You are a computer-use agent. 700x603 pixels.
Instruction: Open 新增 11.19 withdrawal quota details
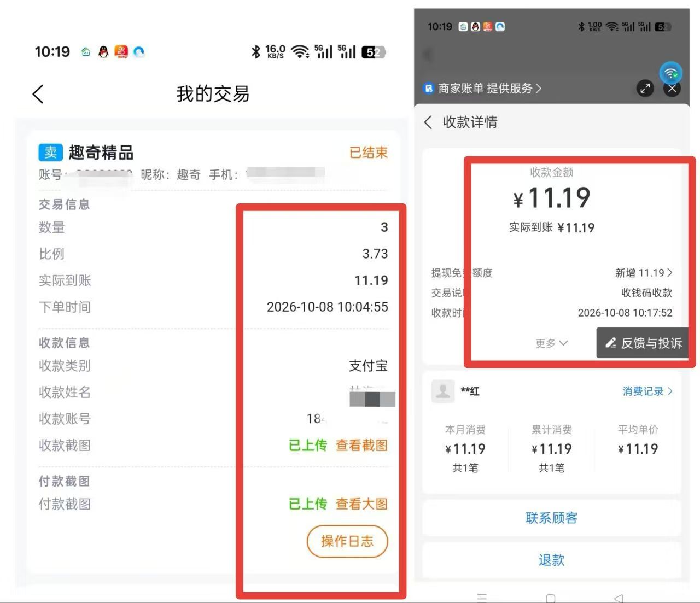[x=644, y=273]
